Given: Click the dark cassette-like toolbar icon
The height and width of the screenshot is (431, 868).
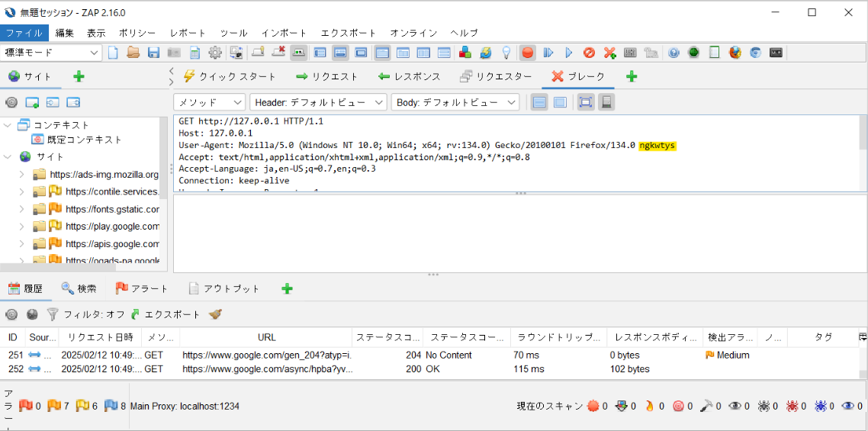Looking at the screenshot, I should [776, 53].
